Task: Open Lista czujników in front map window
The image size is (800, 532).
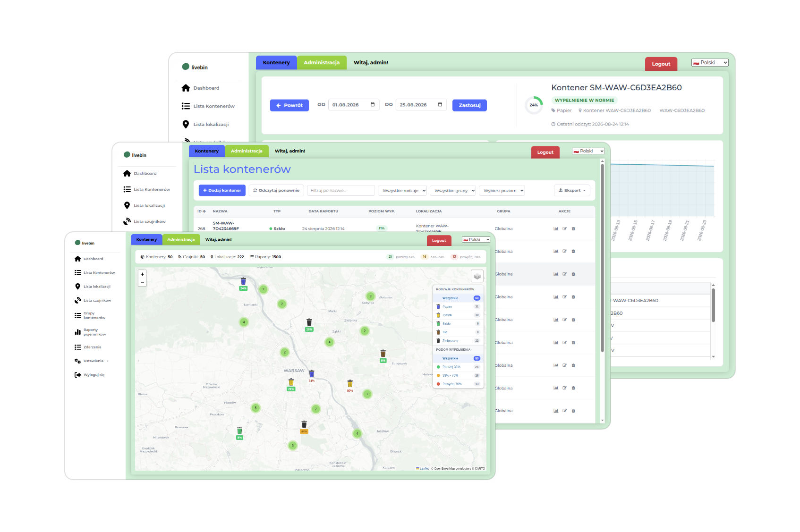Action: pos(93,300)
